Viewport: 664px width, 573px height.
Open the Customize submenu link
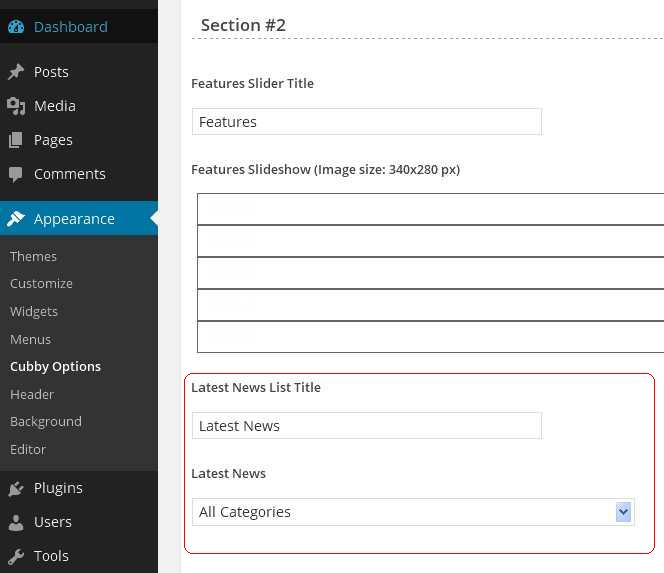pos(42,283)
